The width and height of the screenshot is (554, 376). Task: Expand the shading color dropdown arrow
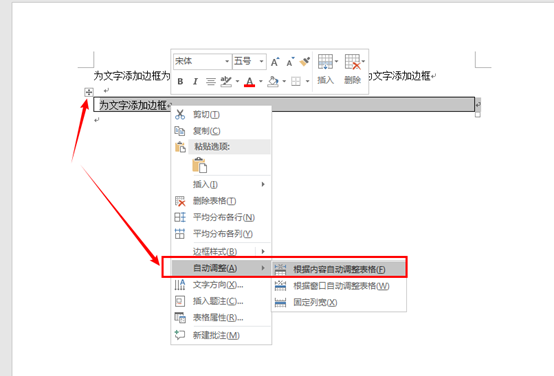[284, 82]
